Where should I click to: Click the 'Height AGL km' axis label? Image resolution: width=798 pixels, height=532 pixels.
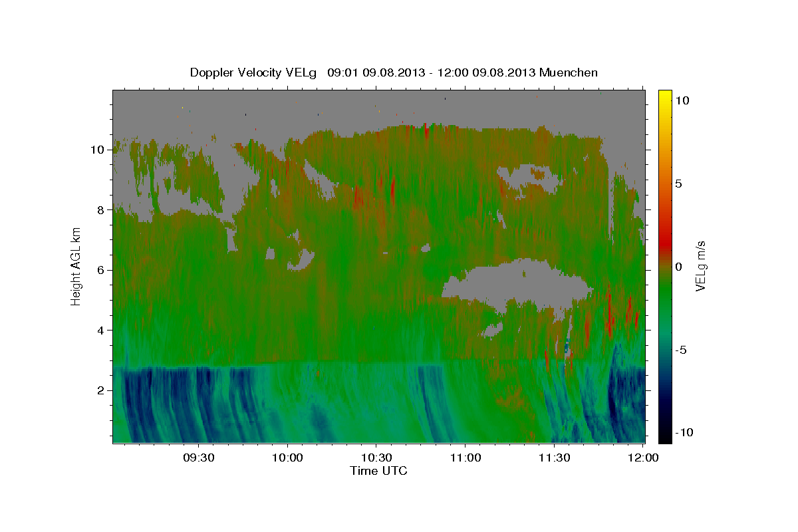[x=76, y=266]
